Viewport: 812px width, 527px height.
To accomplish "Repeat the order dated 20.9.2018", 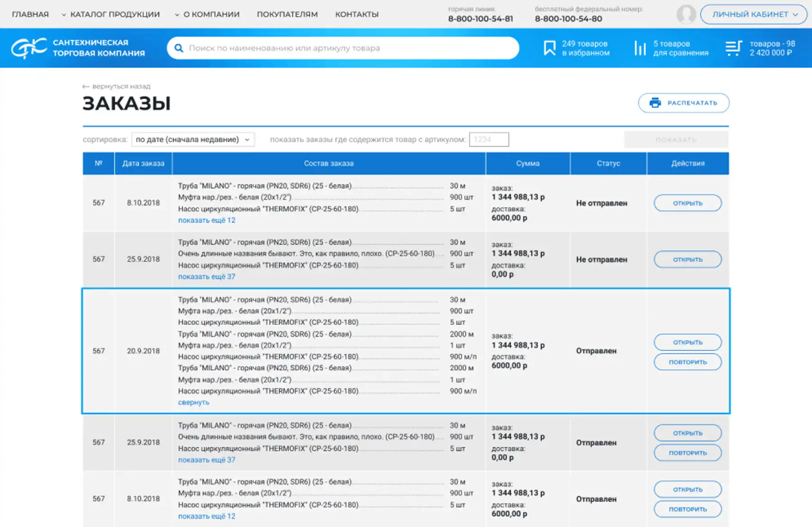I will 687,362.
